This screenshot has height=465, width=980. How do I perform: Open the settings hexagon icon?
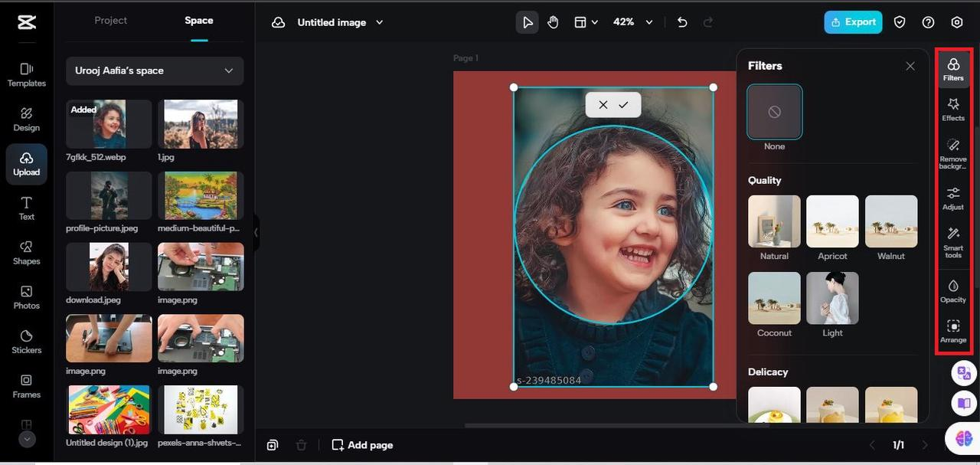[957, 22]
